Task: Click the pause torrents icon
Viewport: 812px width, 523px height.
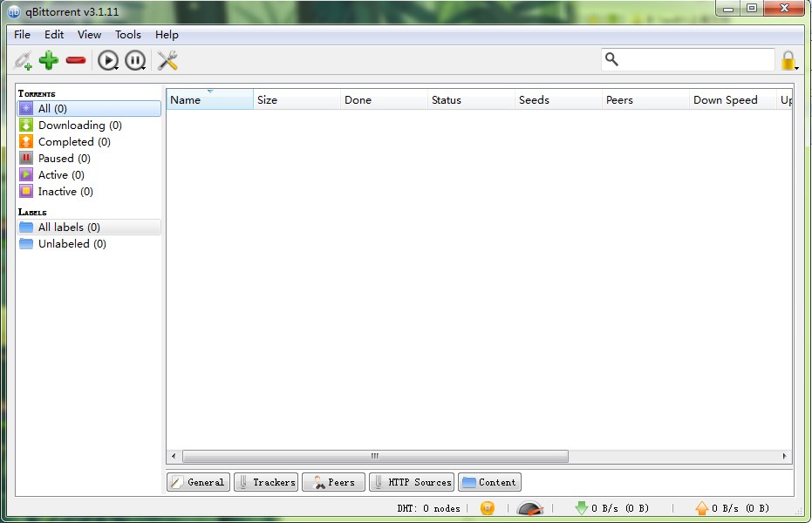Action: click(134, 60)
